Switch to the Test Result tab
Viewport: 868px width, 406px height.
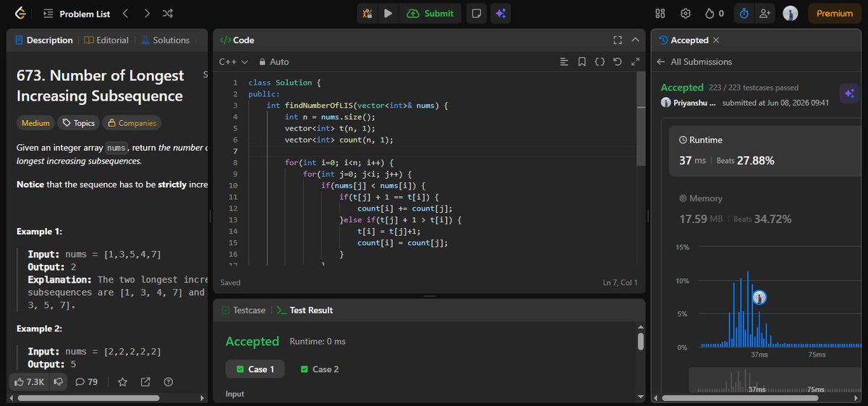[x=305, y=310]
